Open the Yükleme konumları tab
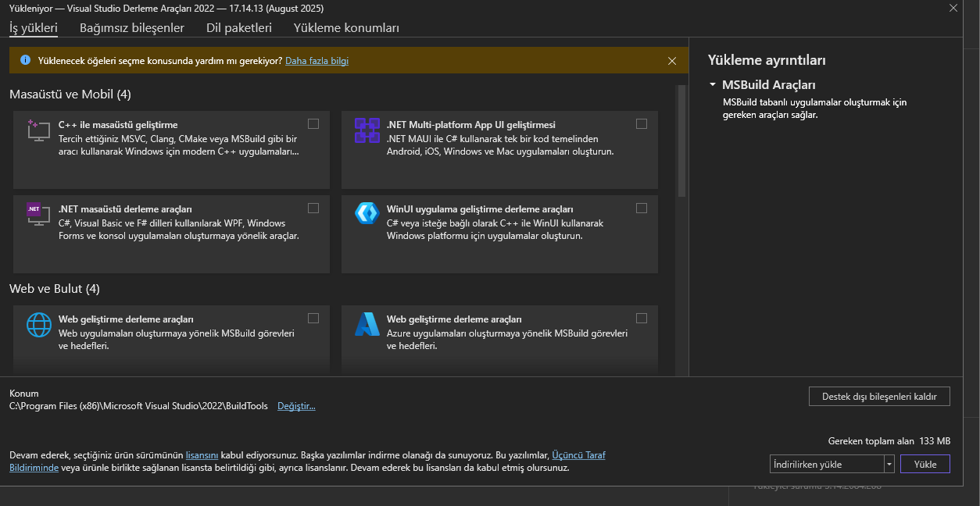The width and height of the screenshot is (980, 506). (346, 28)
